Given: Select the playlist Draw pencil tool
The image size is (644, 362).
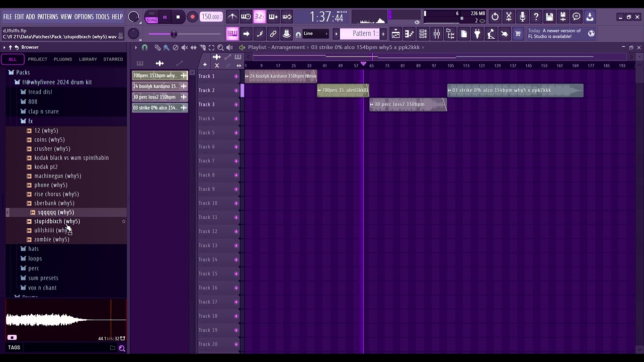Looking at the screenshot, I should pos(157,47).
